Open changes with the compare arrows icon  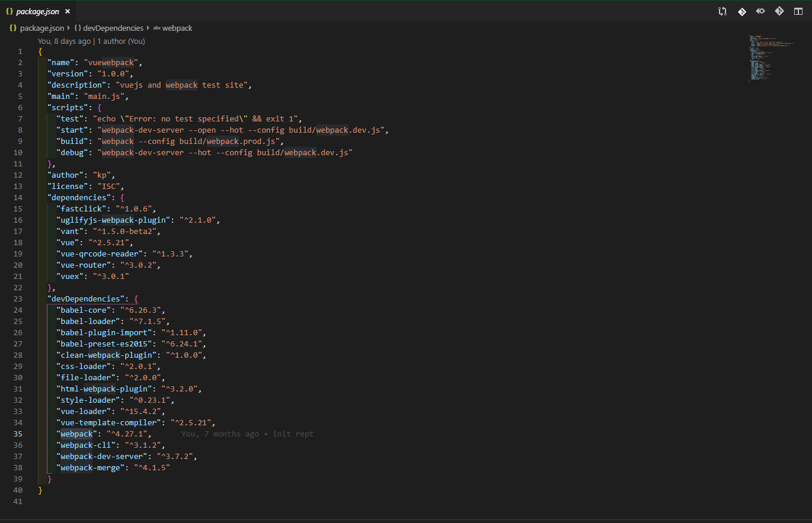point(723,11)
